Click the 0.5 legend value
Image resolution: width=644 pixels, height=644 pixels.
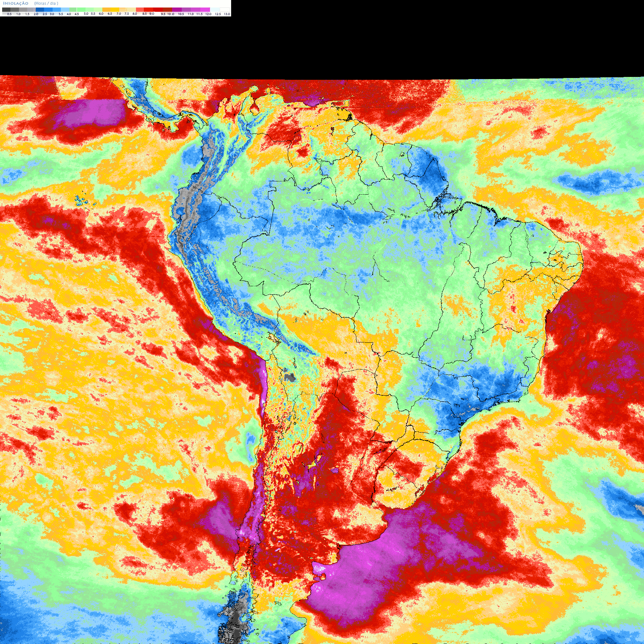click(x=9, y=14)
